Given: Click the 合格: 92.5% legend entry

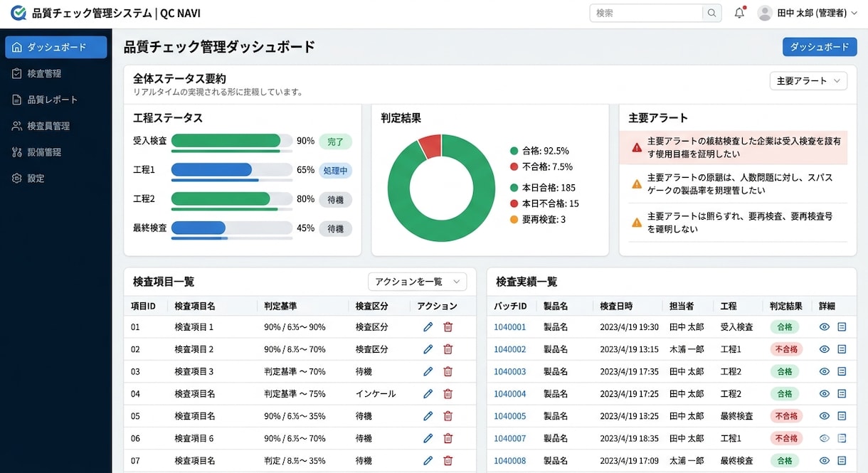Looking at the screenshot, I should click(x=540, y=151).
